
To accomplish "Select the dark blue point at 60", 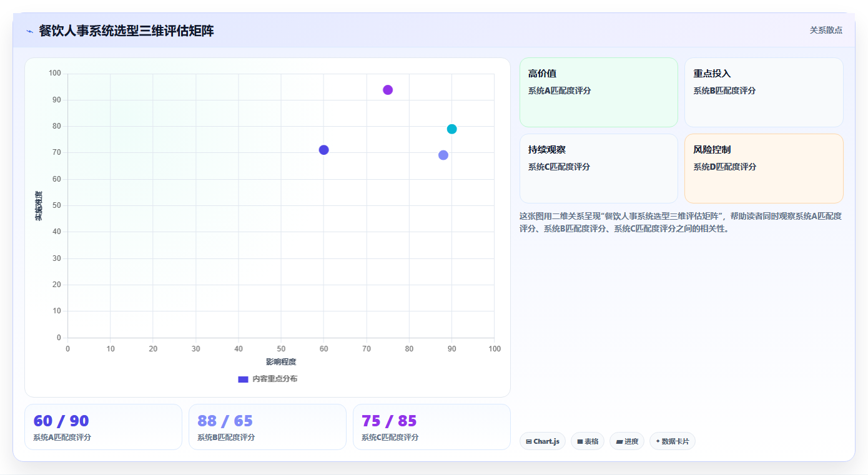I will [x=323, y=150].
